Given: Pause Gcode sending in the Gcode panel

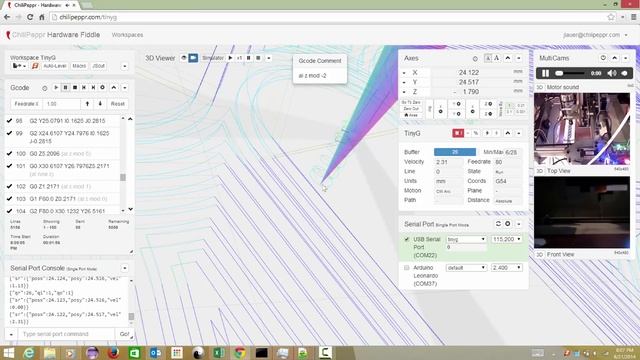Looking at the screenshot, I should (x=65, y=88).
